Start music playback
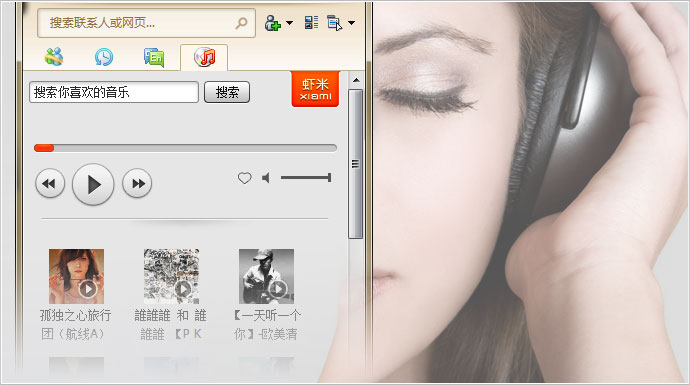Image resolution: width=690 pixels, height=385 pixels. 93,184
